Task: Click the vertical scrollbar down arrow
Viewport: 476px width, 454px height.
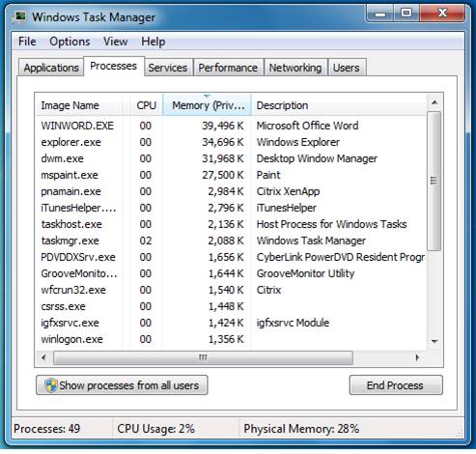Action: (434, 341)
